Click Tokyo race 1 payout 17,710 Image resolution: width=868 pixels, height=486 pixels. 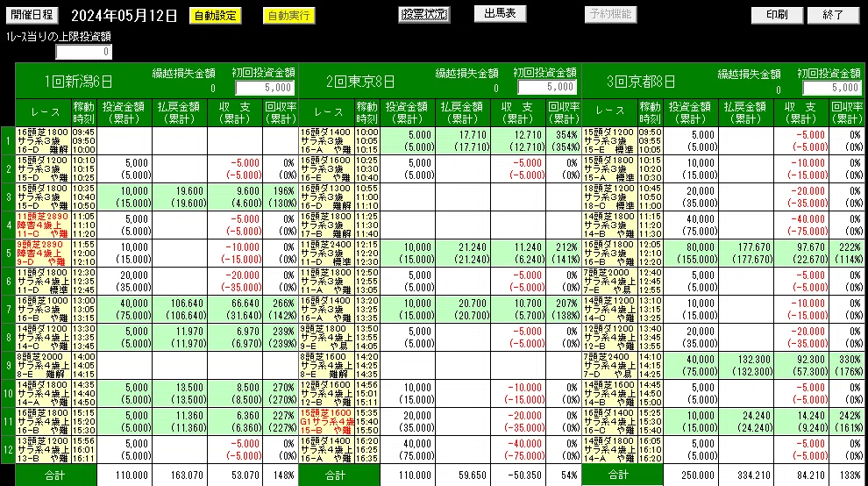coord(473,135)
